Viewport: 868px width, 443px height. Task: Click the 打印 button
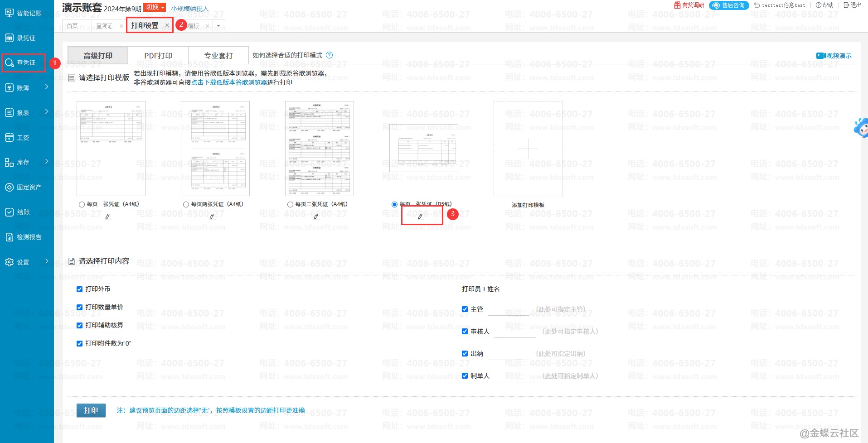coord(91,410)
